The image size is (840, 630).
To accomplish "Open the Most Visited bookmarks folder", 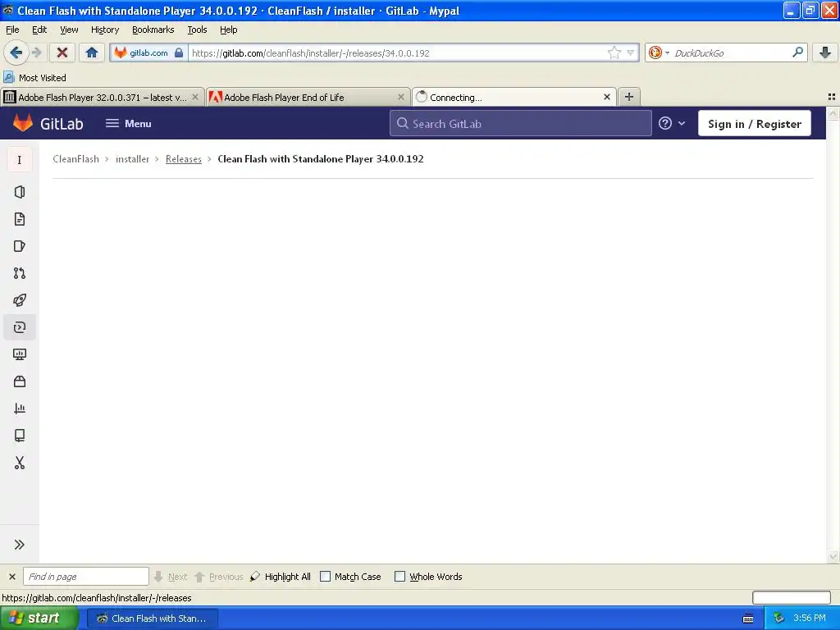I will (34, 78).
